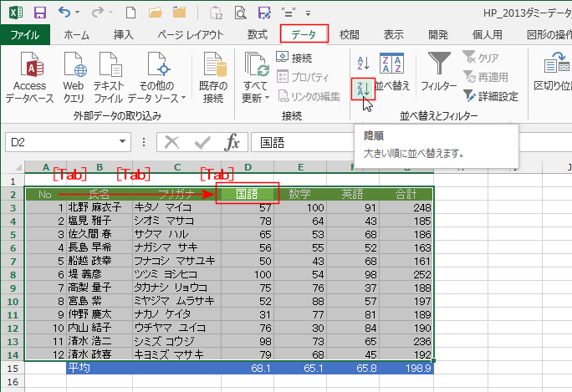Select the 数学 header cell in the table
The image size is (572, 392).
click(299, 195)
